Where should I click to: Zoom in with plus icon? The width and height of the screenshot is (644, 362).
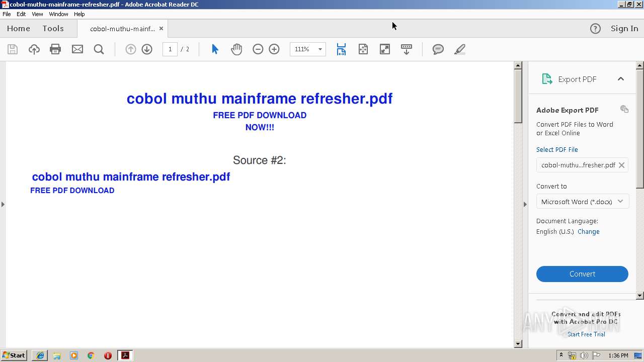pos(274,49)
